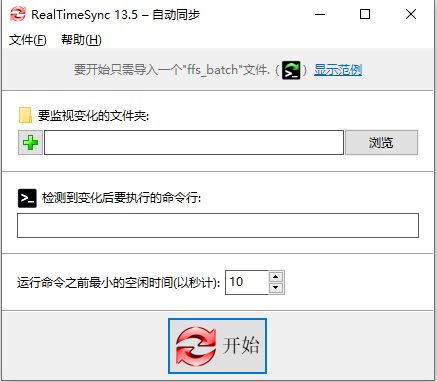Increase idle time with the up arrow
This screenshot has width=437, height=382.
tap(276, 277)
